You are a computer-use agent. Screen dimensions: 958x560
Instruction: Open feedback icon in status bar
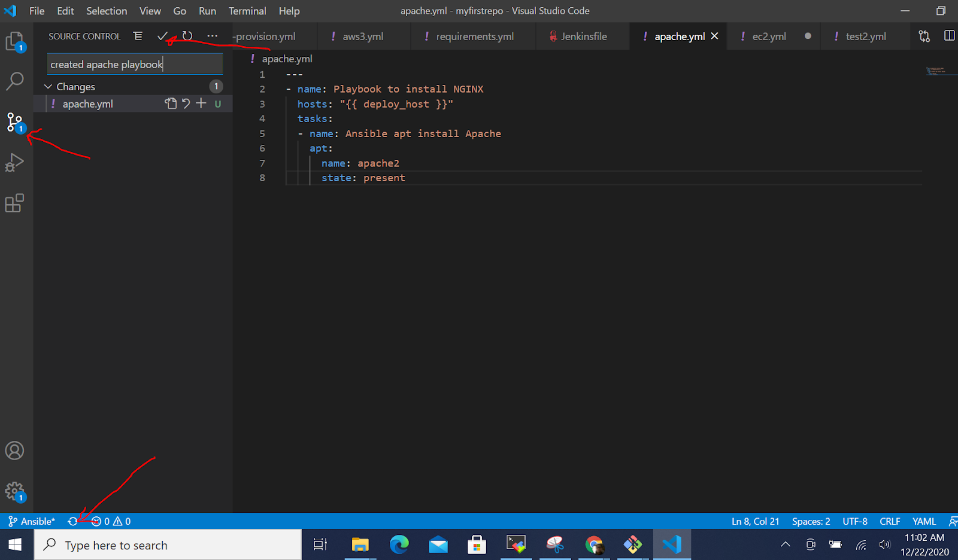(953, 521)
